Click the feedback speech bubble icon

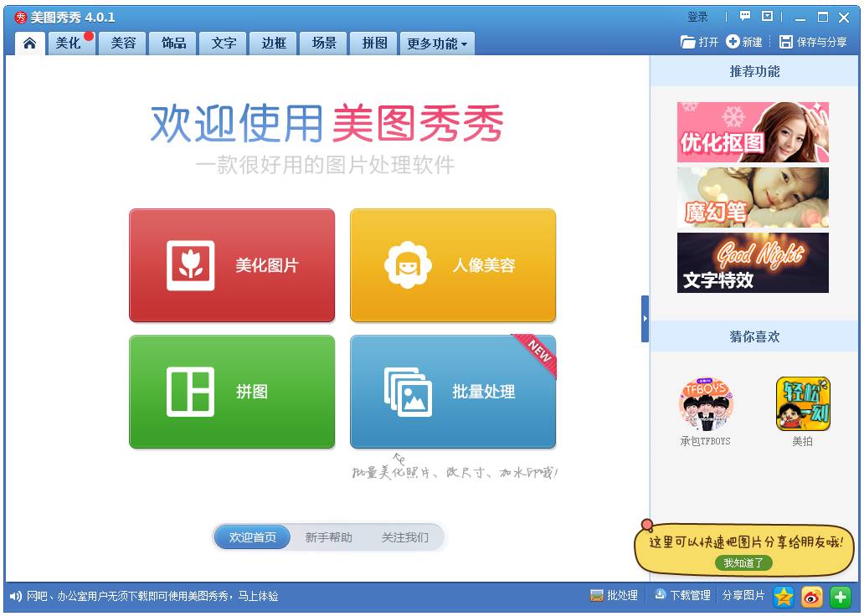(745, 17)
